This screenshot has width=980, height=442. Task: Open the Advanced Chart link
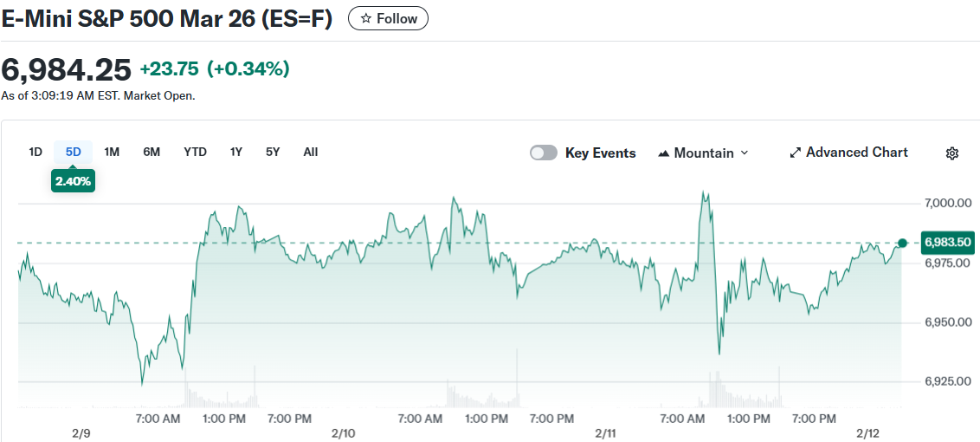pyautogui.click(x=848, y=153)
